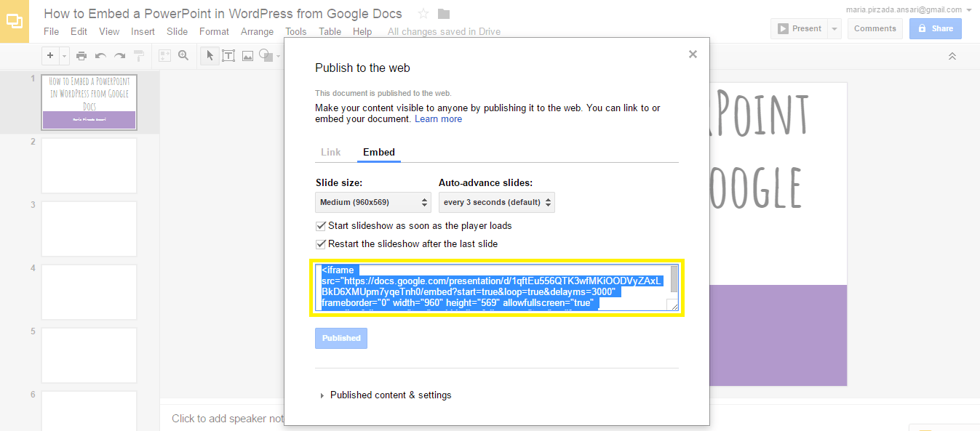Select slide 2 thumbnail
The width and height of the screenshot is (980, 431).
(x=89, y=166)
